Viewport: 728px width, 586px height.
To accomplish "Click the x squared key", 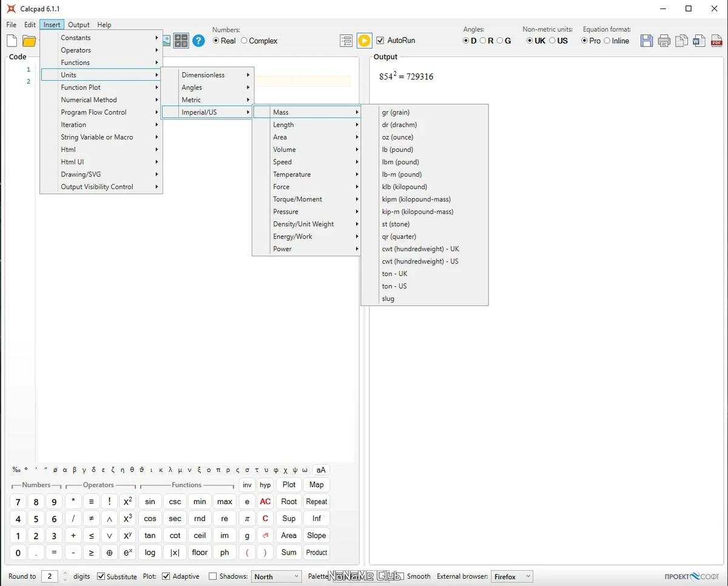I will [127, 502].
